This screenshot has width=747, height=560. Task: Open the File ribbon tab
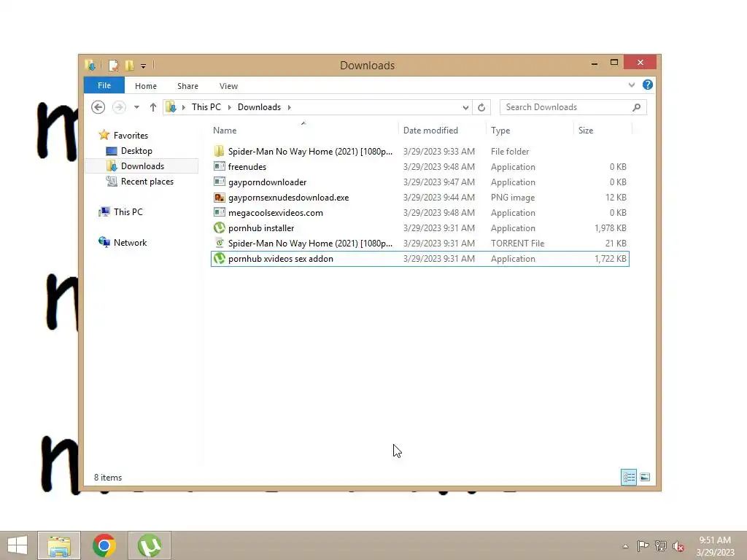pos(104,85)
